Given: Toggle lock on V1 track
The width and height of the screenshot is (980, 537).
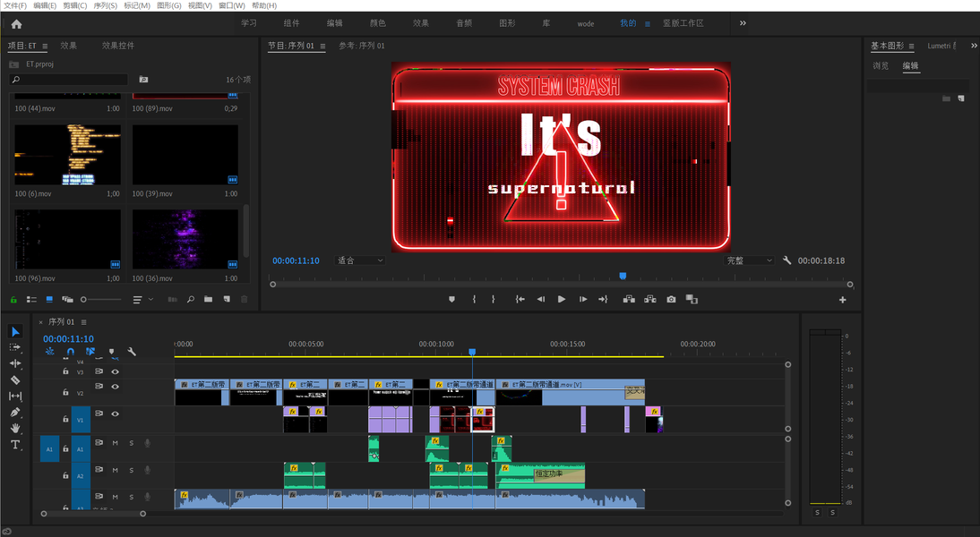Looking at the screenshot, I should pyautogui.click(x=65, y=419).
